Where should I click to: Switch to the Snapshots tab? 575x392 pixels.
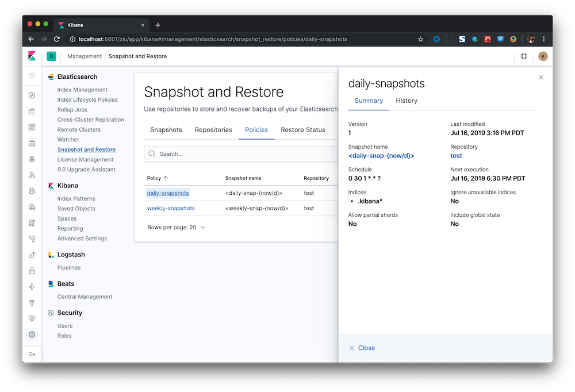coord(166,130)
